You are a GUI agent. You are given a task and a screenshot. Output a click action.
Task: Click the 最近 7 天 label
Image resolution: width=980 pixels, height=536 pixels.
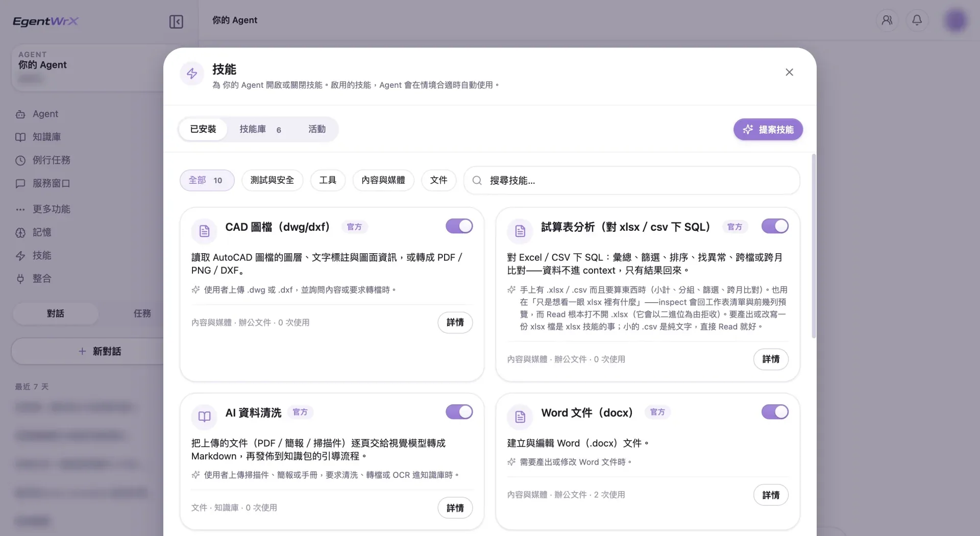[x=32, y=386]
